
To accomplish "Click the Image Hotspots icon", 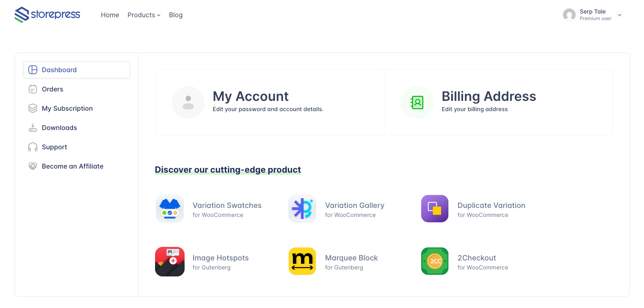I will (x=169, y=261).
